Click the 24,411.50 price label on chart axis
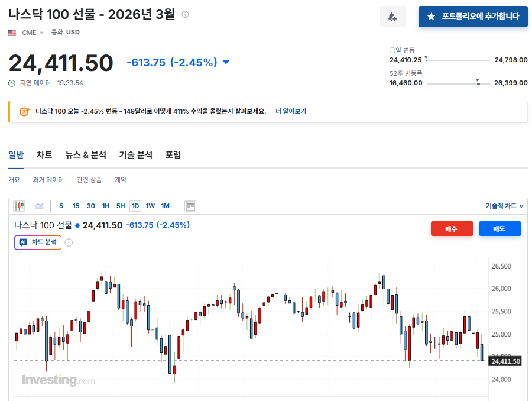This screenshot has width=532, height=401. point(505,361)
